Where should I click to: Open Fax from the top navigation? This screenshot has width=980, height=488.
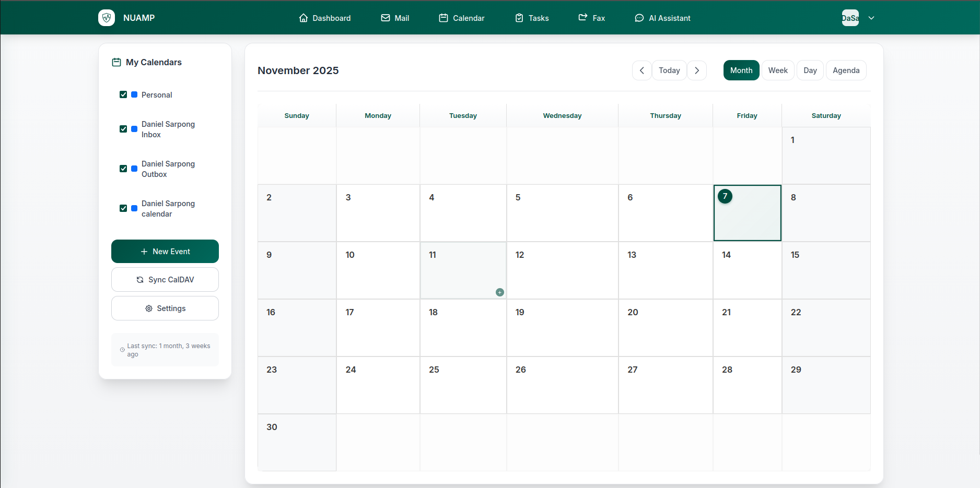591,18
